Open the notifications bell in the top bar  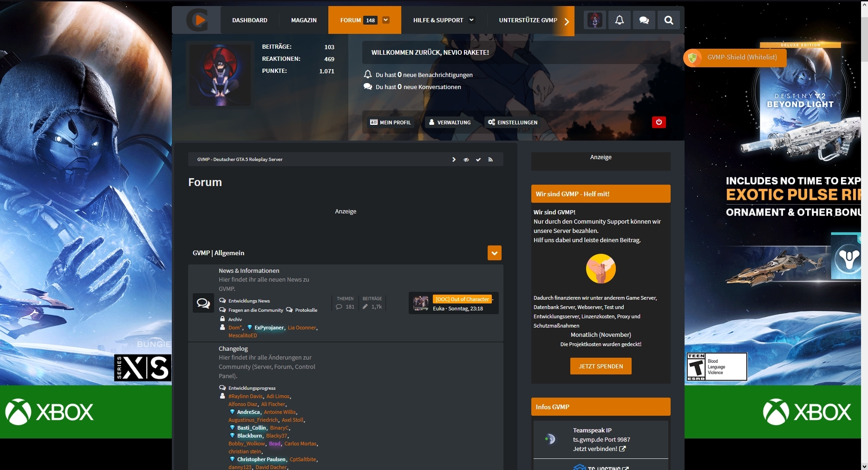(620, 20)
